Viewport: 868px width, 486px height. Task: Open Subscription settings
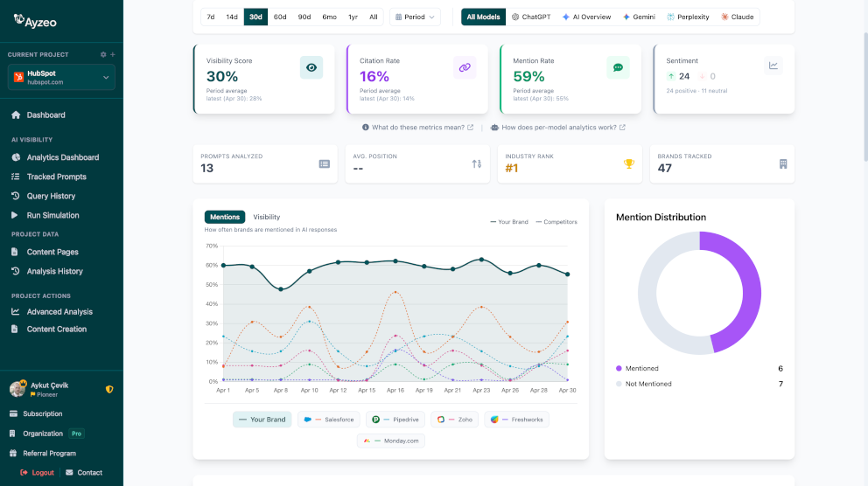36,413
